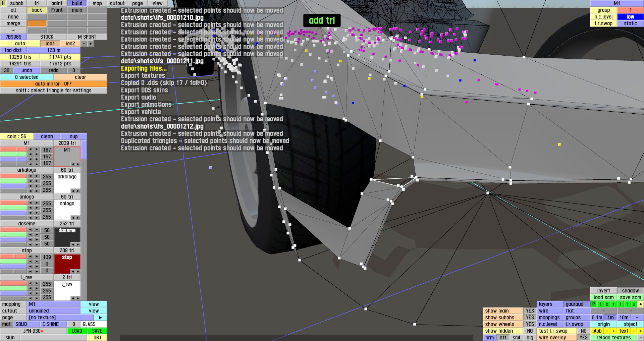This screenshot has width=644, height=341.
Task: Click the redo button
Action: 54,70
